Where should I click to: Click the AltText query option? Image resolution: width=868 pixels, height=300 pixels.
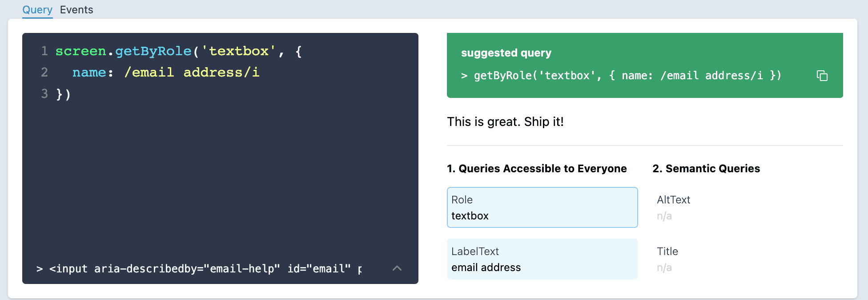tap(673, 207)
